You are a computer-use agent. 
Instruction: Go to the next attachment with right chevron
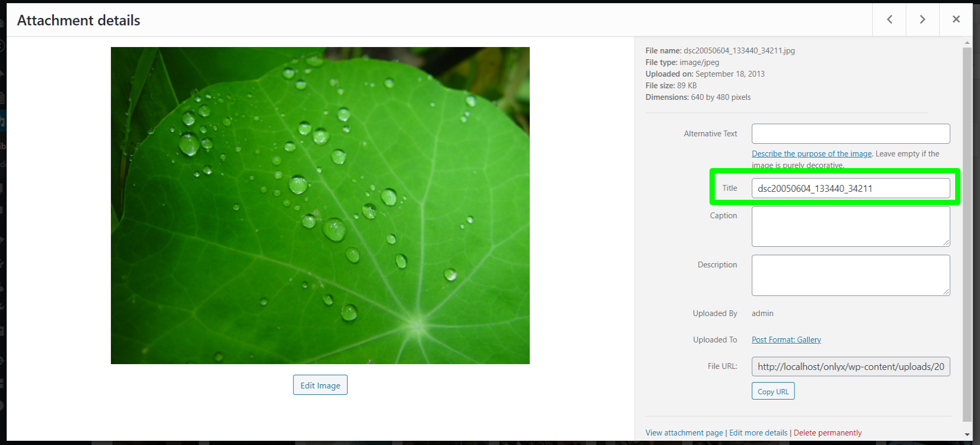tap(922, 20)
